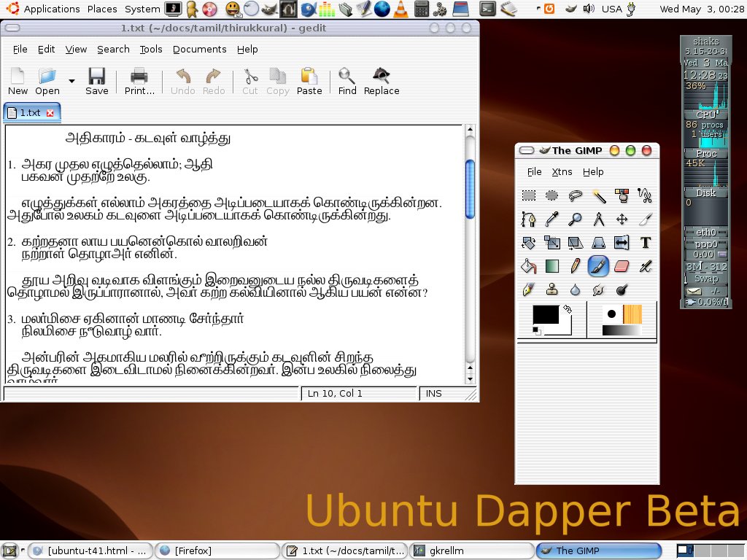Open the active pattern selector in GIMP
This screenshot has height=560, width=747.
coord(632,314)
